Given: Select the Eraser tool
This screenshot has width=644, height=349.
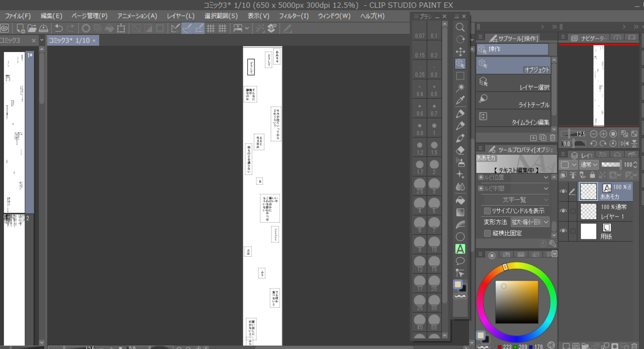Looking at the screenshot, I should click(460, 150).
